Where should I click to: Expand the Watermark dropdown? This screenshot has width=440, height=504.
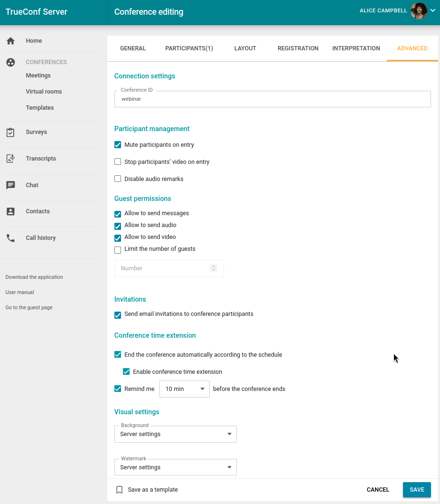(x=175, y=467)
